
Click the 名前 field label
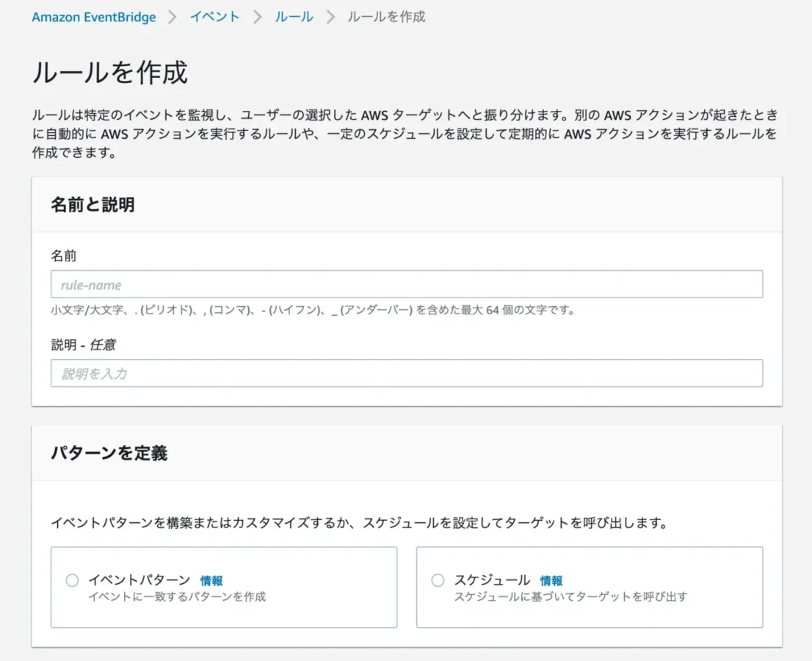click(63, 256)
